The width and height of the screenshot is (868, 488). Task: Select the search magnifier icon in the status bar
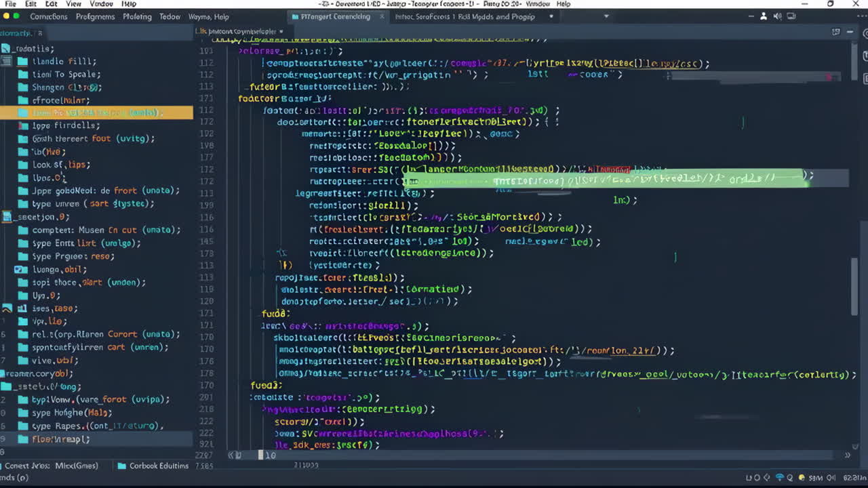click(790, 477)
